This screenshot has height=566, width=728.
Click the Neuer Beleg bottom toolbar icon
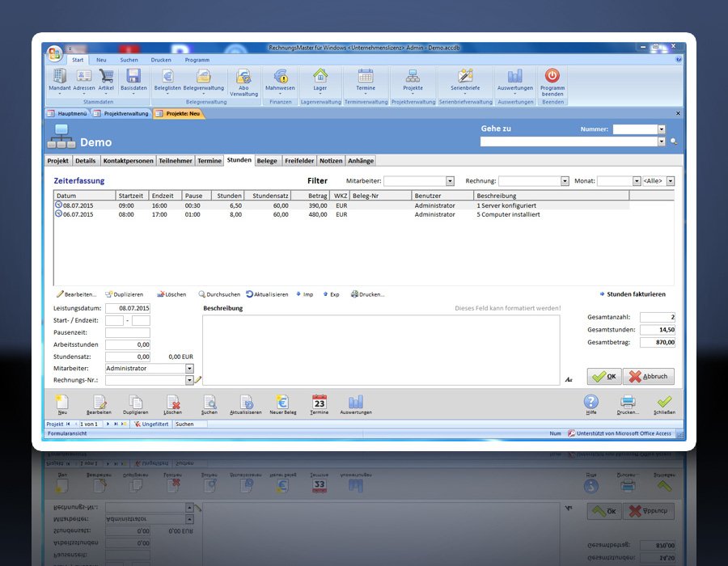tap(282, 403)
